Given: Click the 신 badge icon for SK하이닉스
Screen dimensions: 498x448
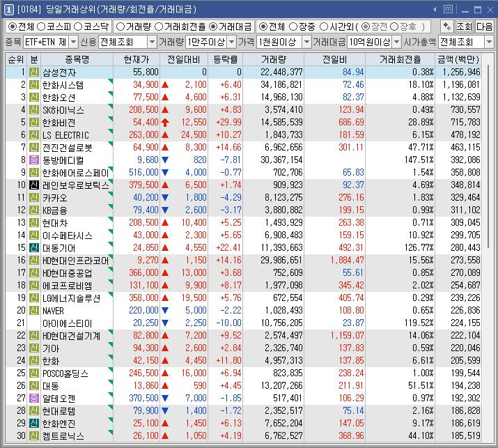Looking at the screenshot, I should (34, 110).
